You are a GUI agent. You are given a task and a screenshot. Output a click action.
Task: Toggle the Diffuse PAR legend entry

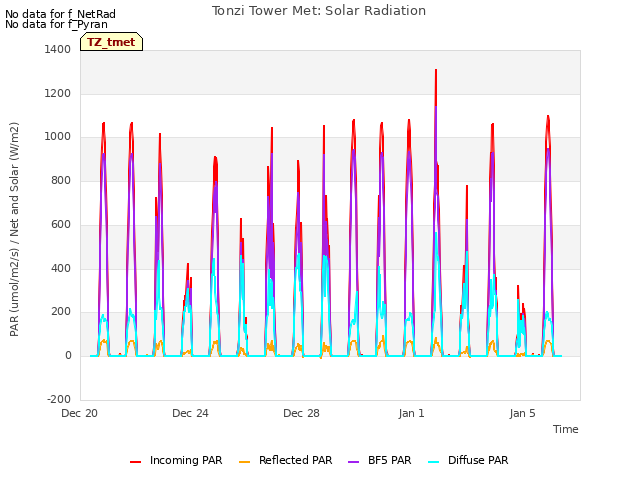coord(468,460)
